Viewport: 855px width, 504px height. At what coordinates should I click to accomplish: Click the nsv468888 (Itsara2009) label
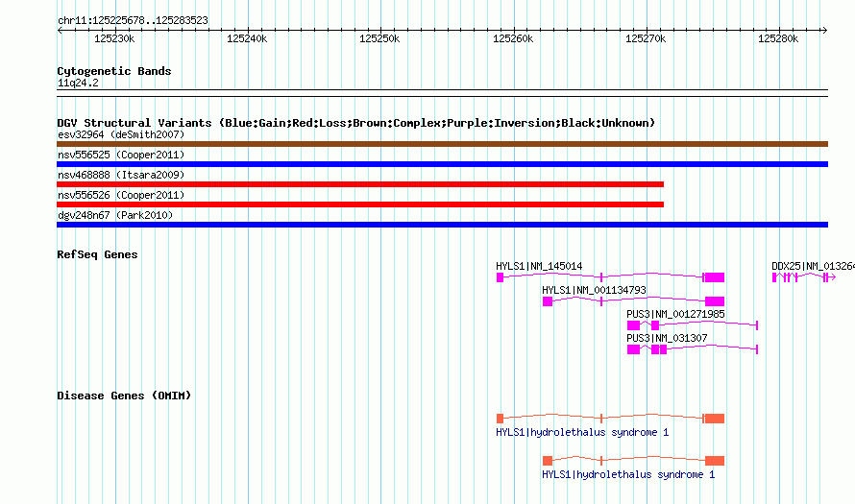pos(121,175)
